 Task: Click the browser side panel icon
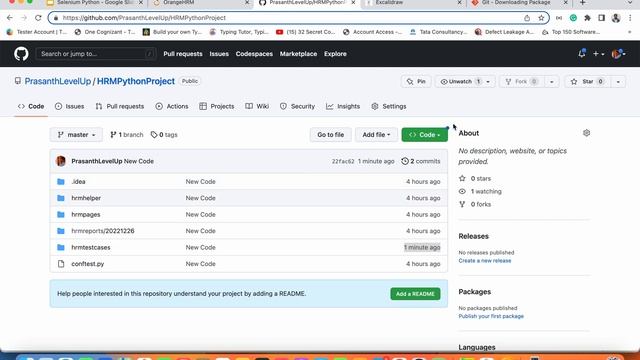click(x=601, y=18)
